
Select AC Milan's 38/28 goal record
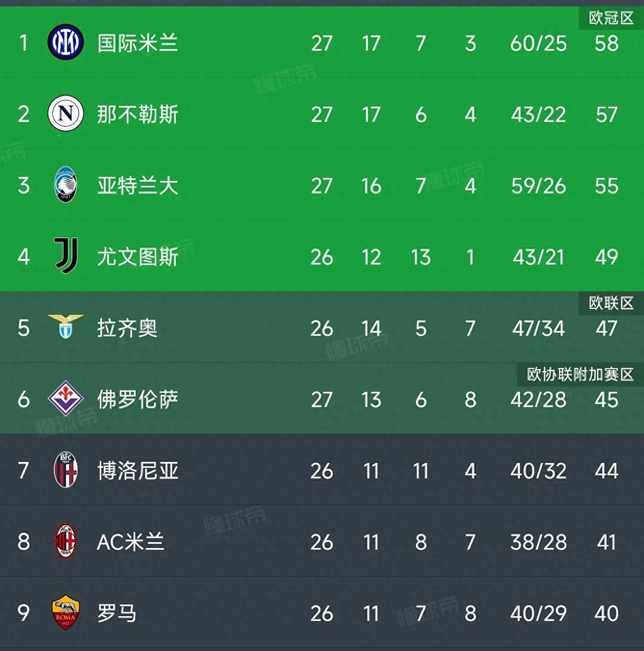click(538, 542)
